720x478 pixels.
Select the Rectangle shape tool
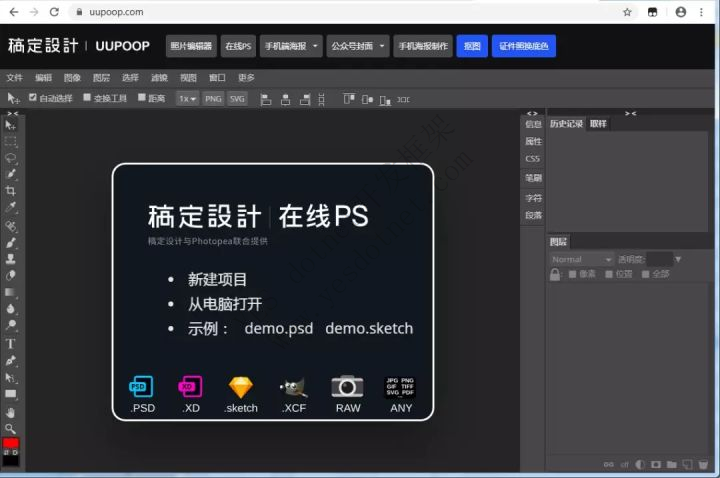pos(10,394)
